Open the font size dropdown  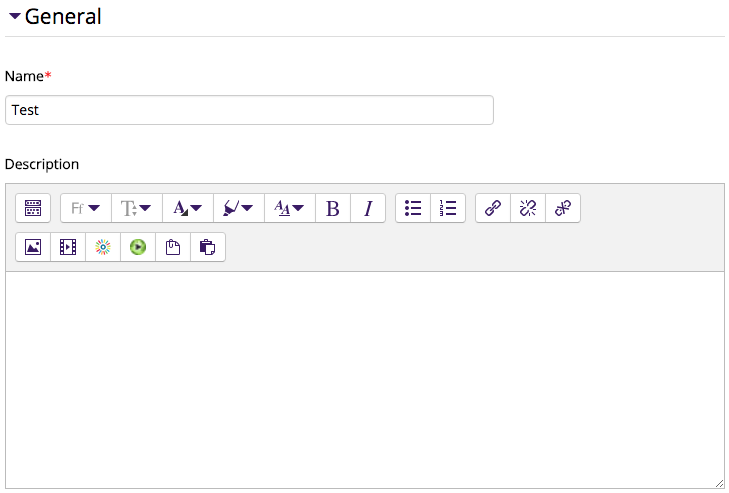coord(137,208)
